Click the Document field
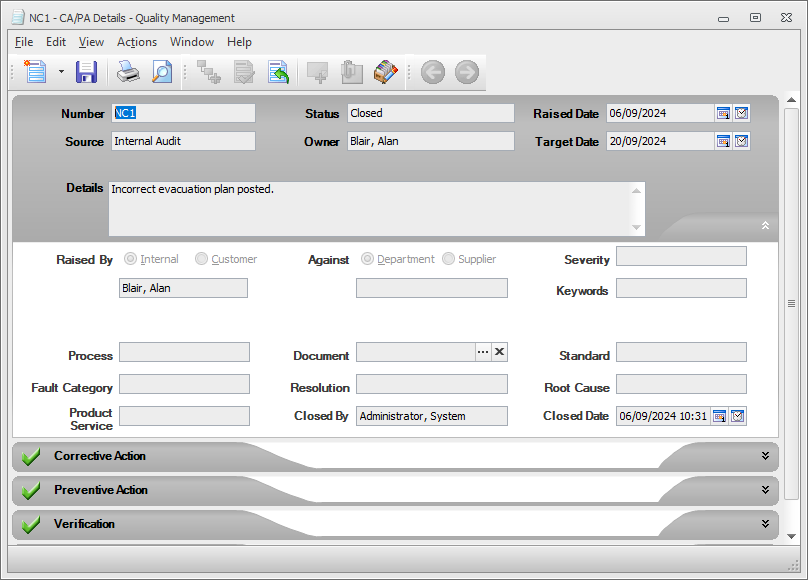Viewport: 808px width, 580px height. pos(416,352)
